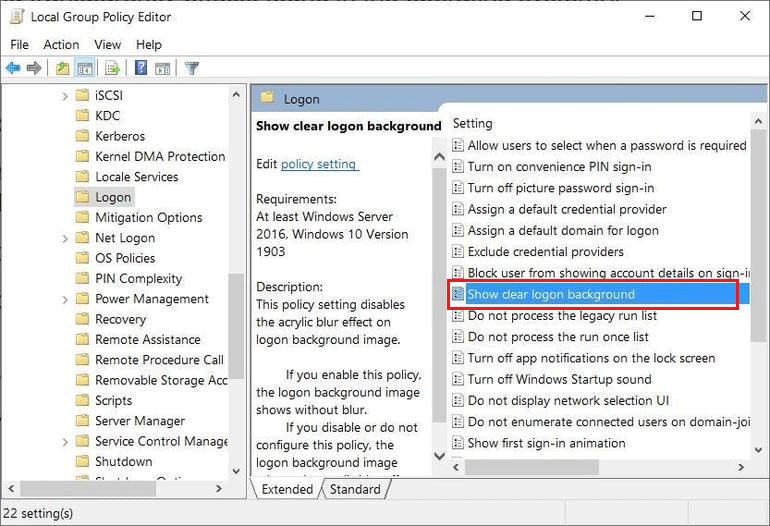Open the Action menu
Screen dimensions: 770x526
pyautogui.click(x=61, y=45)
